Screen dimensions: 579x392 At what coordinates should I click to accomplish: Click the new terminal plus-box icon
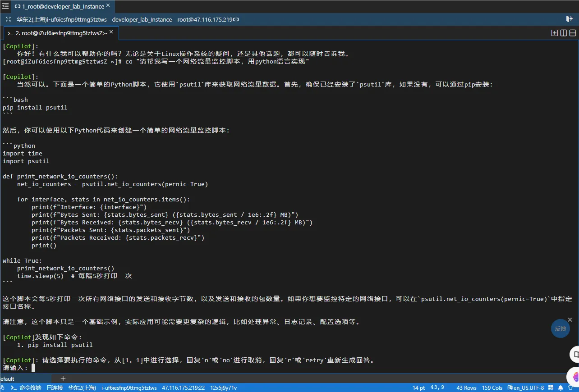point(555,33)
